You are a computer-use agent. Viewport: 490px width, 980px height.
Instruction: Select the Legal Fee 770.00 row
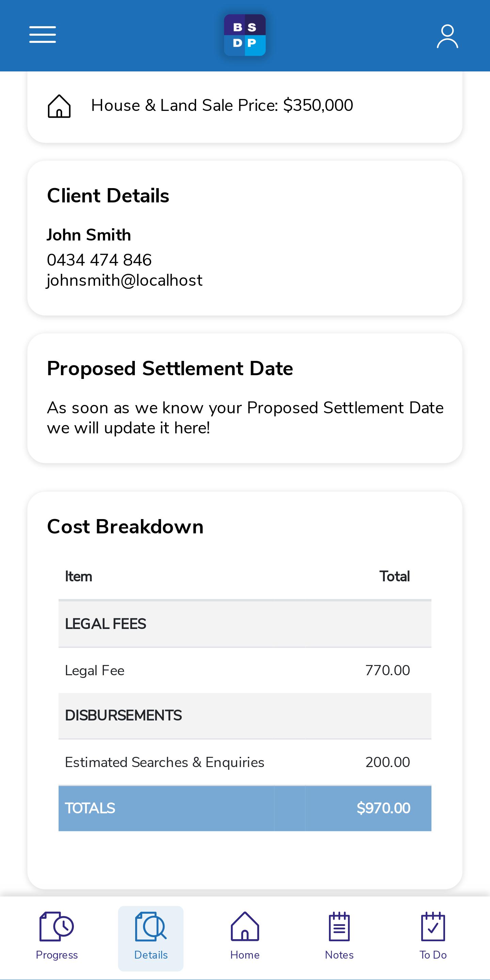(x=245, y=670)
